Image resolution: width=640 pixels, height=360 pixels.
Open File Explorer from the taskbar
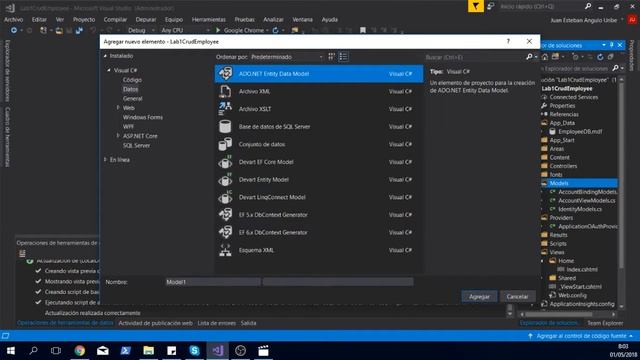point(149,351)
